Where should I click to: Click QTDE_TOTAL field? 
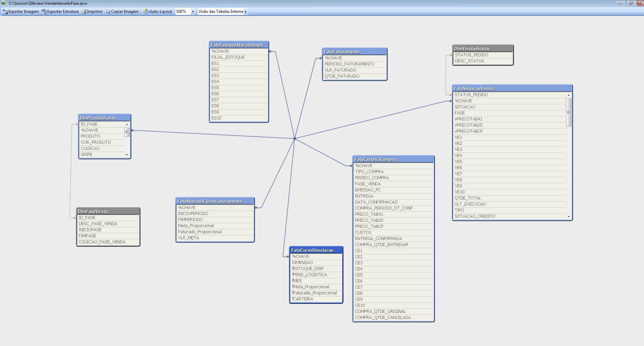tap(509, 198)
